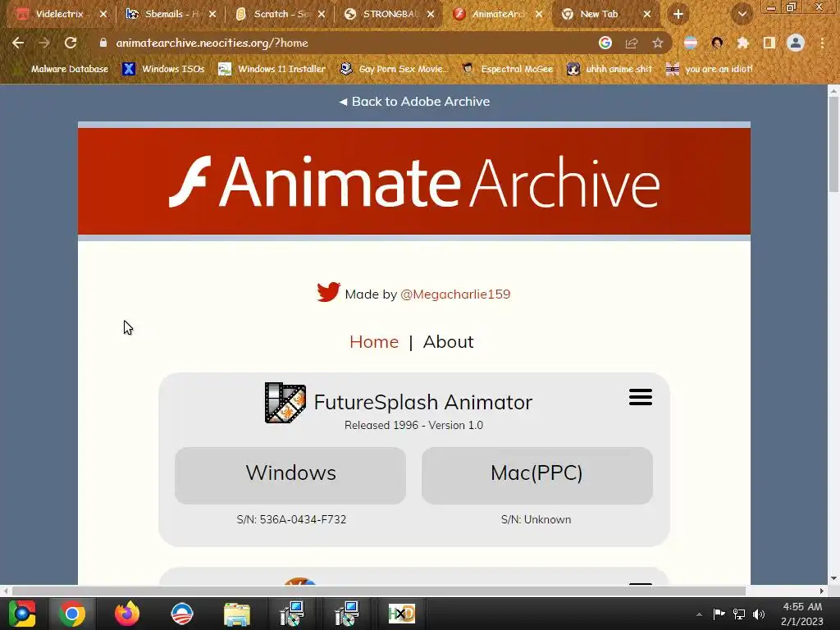Screen dimensions: 840x630
Task: Click the horizontal scrollbar thumb
Action: click(x=379, y=591)
